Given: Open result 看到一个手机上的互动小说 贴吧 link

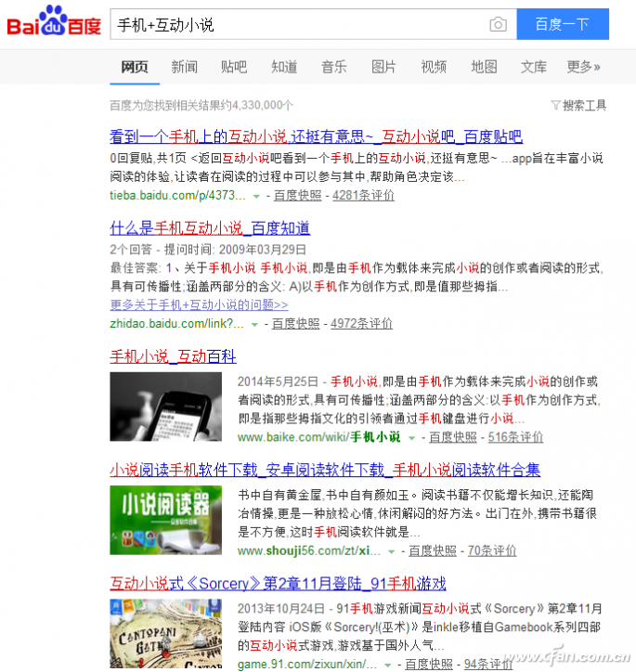Looking at the screenshot, I should point(316,136).
